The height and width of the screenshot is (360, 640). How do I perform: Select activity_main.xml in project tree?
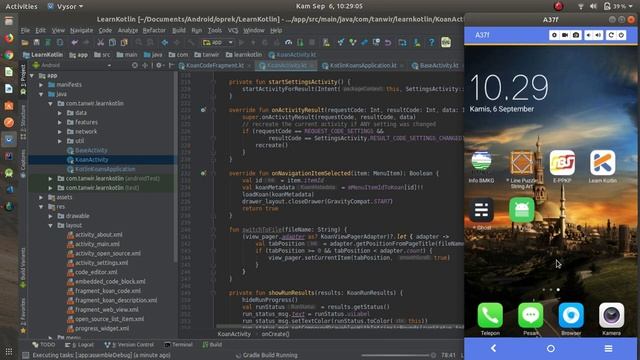point(97,244)
